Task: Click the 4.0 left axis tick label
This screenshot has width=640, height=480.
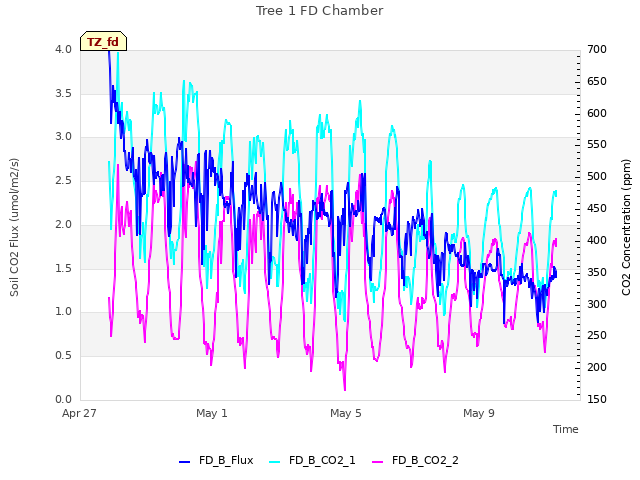Action: [63, 49]
